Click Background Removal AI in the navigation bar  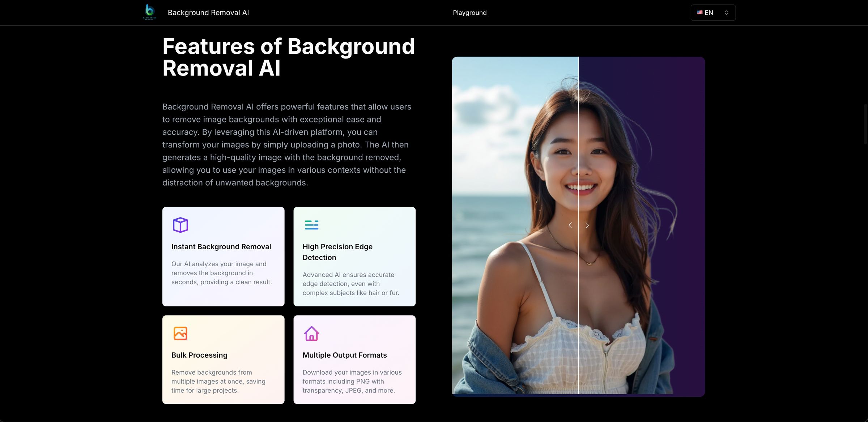click(208, 12)
